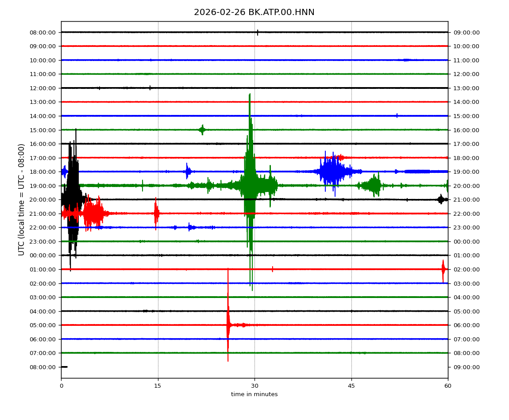
Task: Click the left "13:00:00" UTC tick label
Action: click(44, 102)
